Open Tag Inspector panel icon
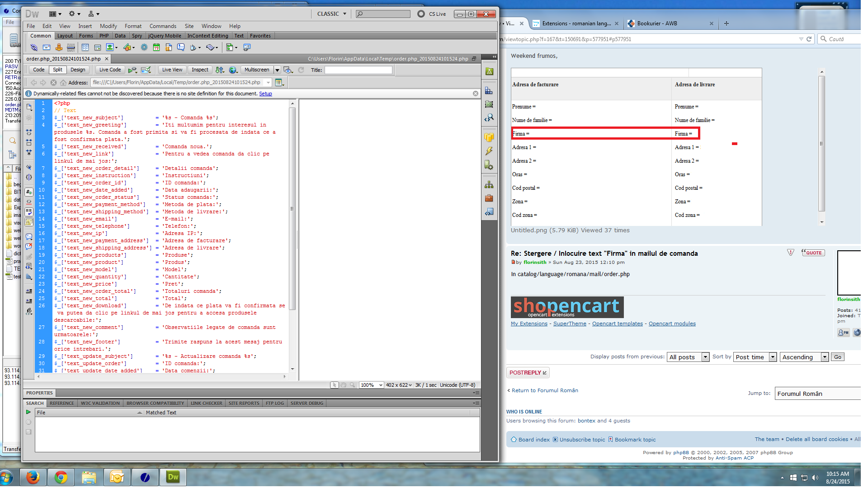This screenshot has height=488, width=868. pyautogui.click(x=489, y=118)
